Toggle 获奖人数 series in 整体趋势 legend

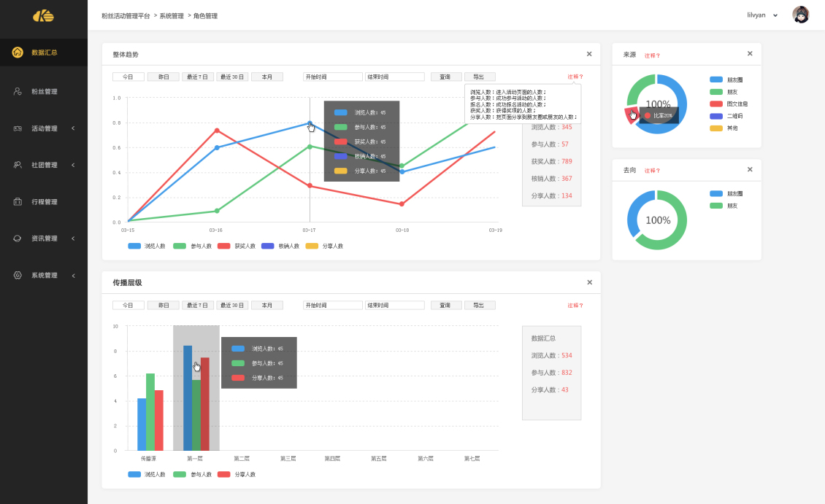(x=237, y=246)
